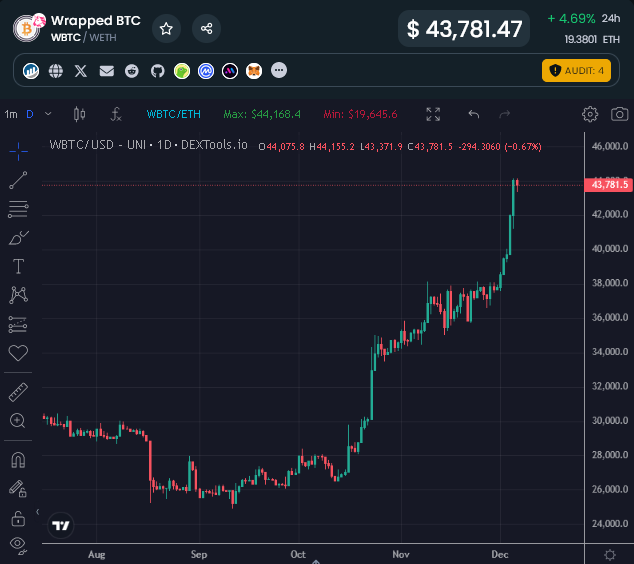Switch price display to WBTC/ETH
The height and width of the screenshot is (564, 634).
click(173, 114)
